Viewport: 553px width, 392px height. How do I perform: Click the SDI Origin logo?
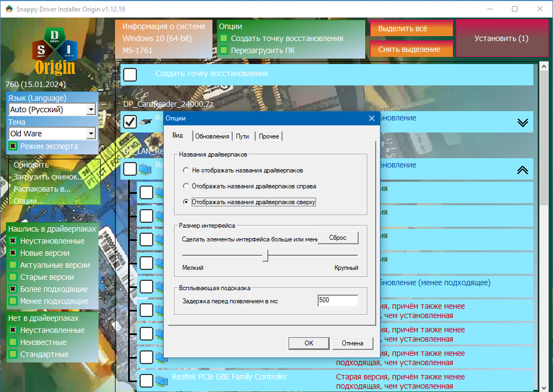coord(55,52)
